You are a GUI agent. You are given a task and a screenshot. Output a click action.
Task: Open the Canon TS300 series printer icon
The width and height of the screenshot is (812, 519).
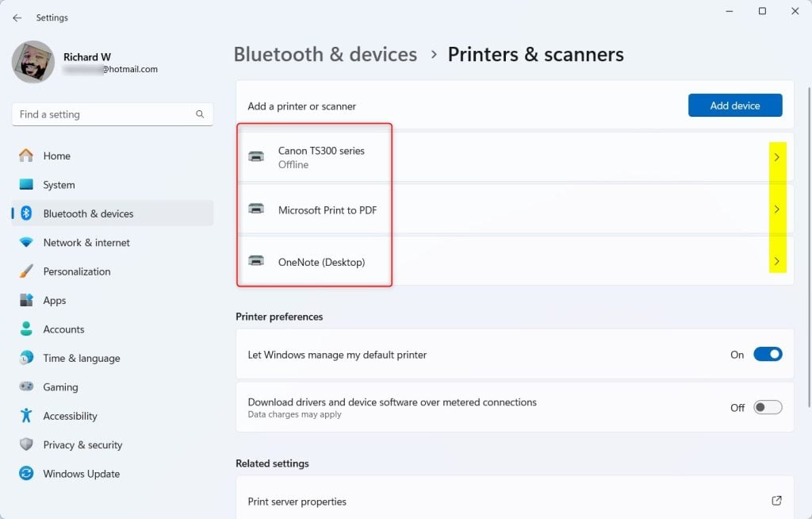point(256,156)
